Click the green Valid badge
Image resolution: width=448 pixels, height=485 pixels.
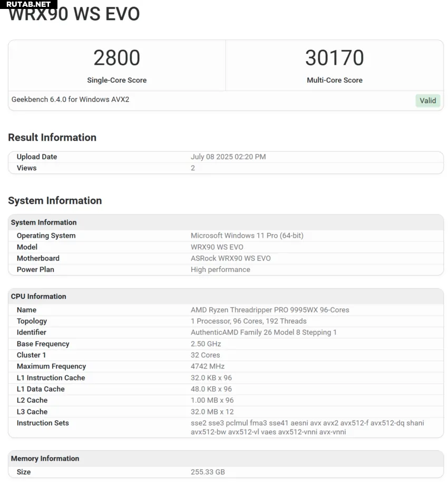coord(427,101)
